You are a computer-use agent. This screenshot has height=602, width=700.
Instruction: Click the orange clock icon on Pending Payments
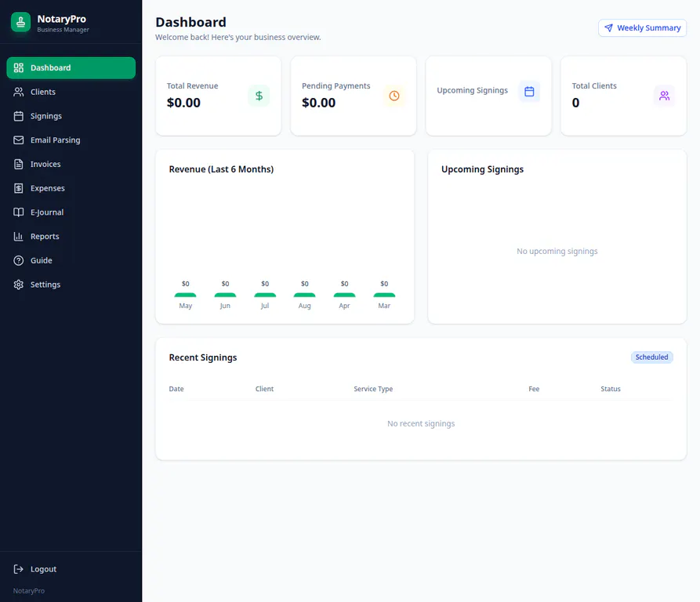coord(394,96)
